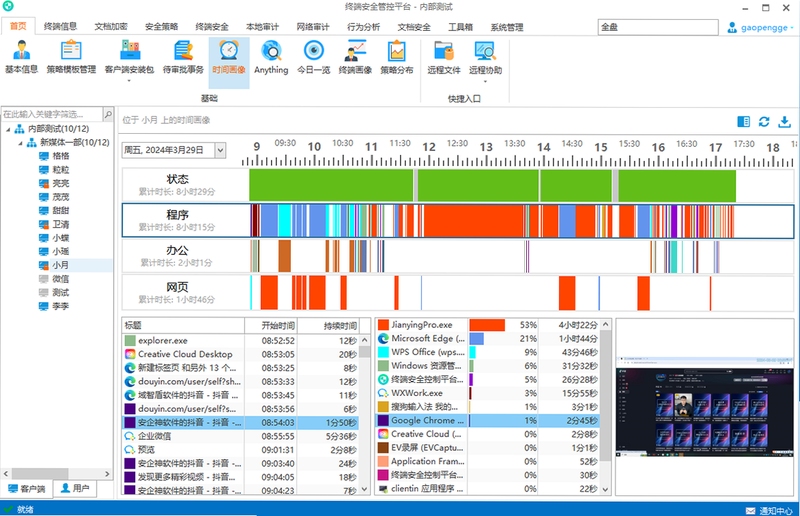
Task: Click the download export icon
Action: click(784, 121)
